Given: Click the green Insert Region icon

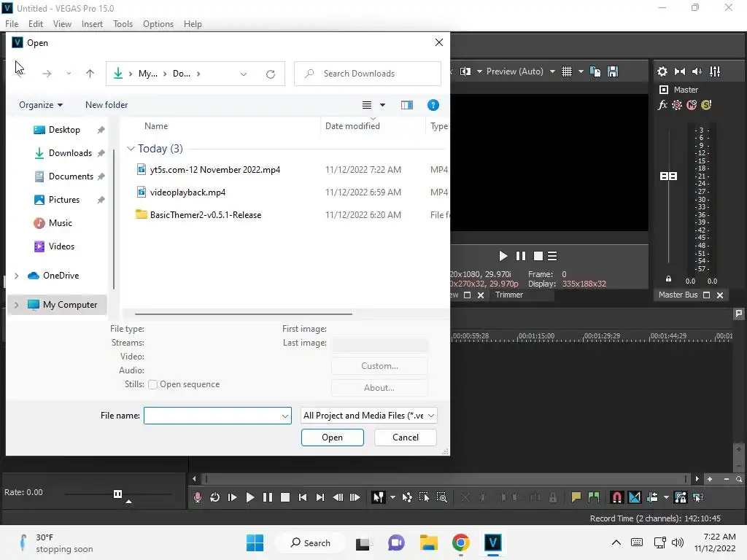Looking at the screenshot, I should [594, 497].
